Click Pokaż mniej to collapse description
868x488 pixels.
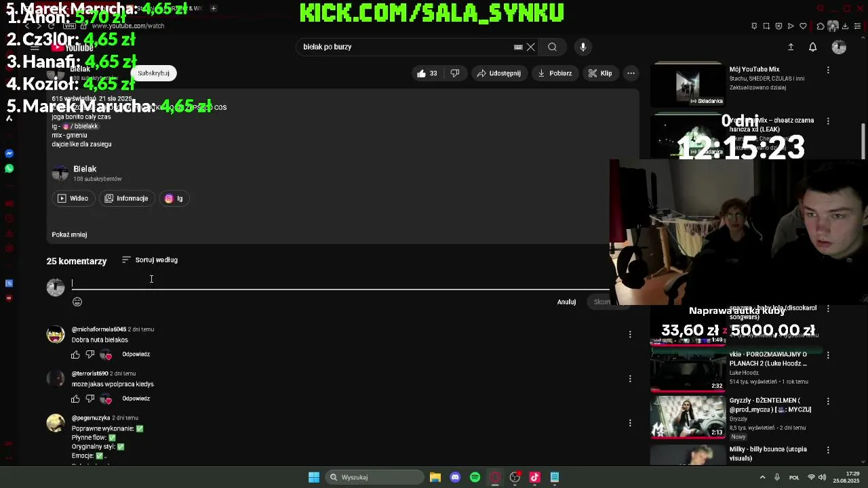(69, 235)
